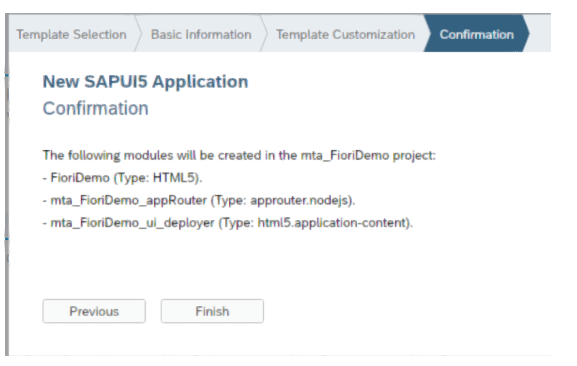
Task: Click the 'modules will be created' sentence
Action: 239,156
